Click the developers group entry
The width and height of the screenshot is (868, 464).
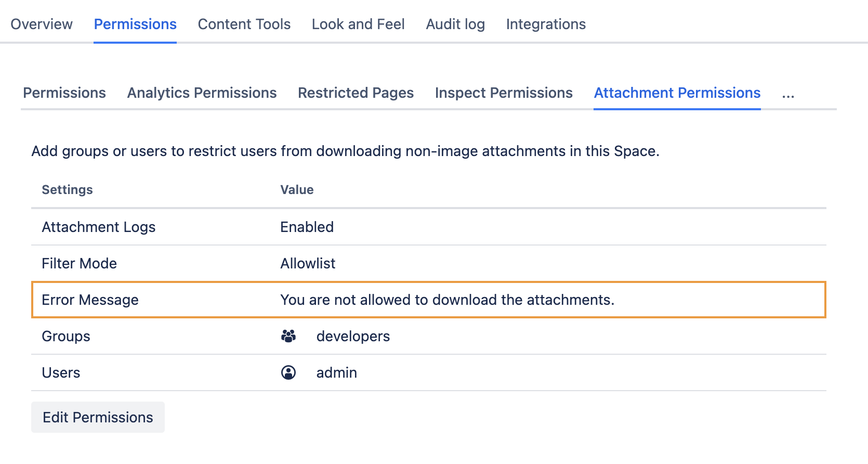click(x=353, y=336)
